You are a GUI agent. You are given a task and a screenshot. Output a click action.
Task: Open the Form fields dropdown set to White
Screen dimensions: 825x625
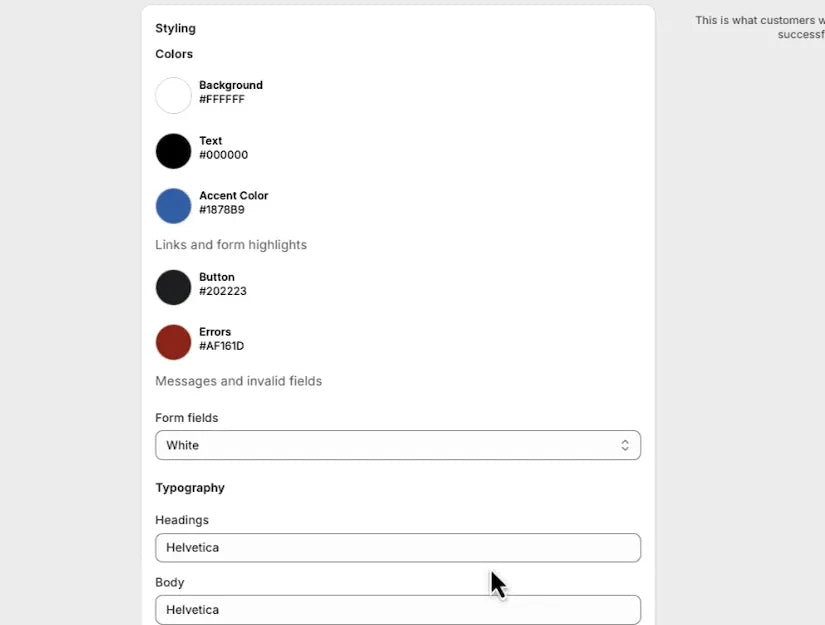(398, 445)
